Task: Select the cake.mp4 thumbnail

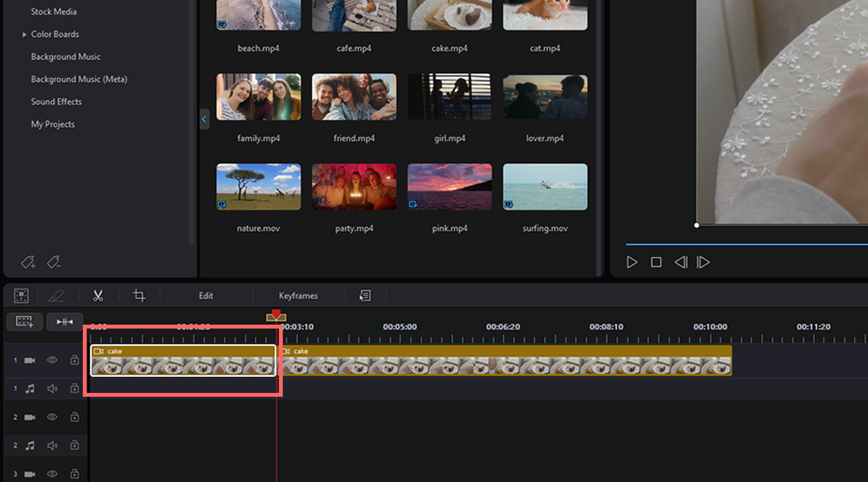Action: pos(450,15)
